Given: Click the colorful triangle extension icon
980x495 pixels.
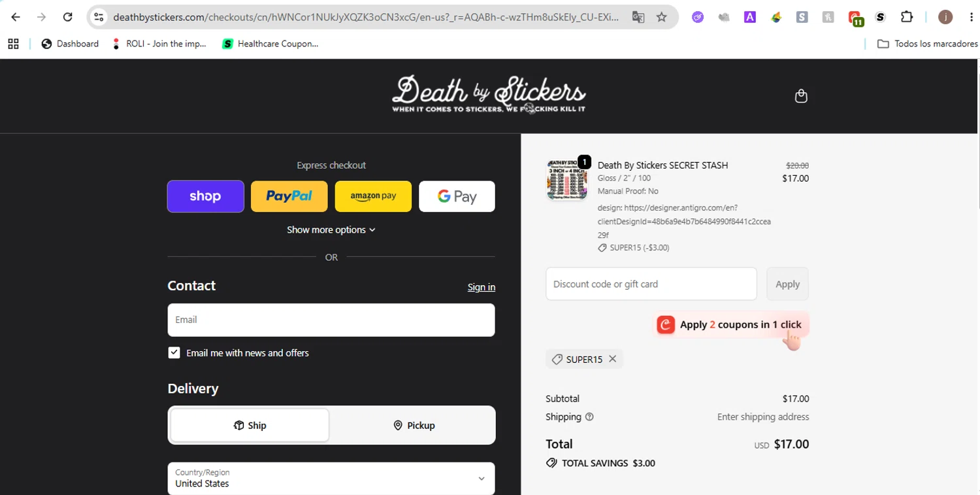Looking at the screenshot, I should click(776, 18).
